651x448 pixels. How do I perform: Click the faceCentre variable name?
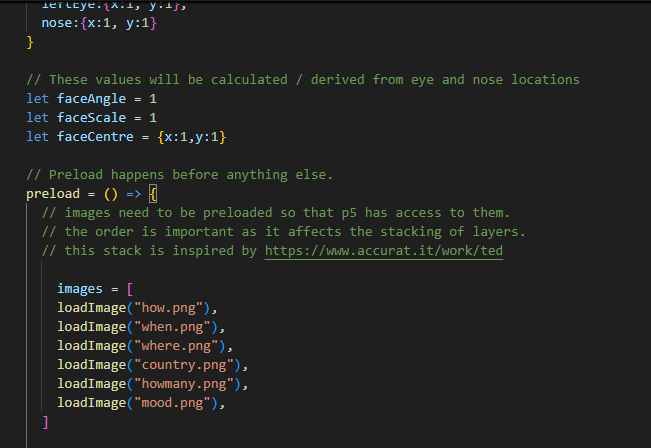pyautogui.click(x=95, y=136)
